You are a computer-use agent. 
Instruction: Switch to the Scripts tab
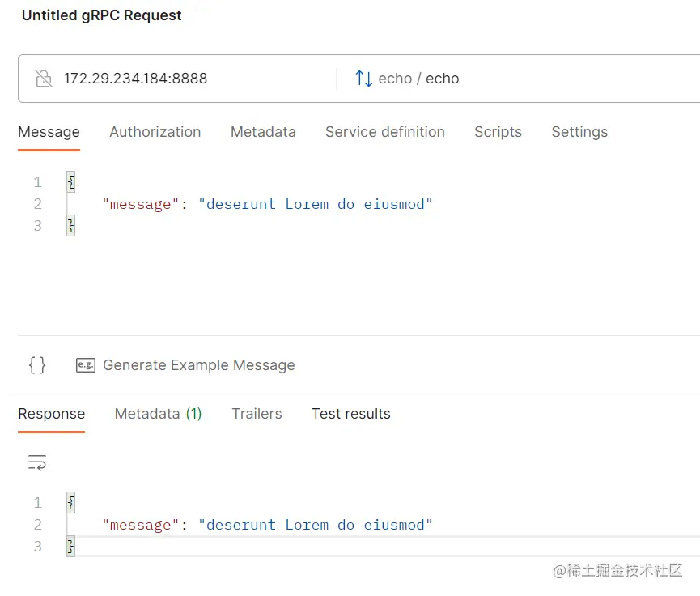tap(498, 132)
